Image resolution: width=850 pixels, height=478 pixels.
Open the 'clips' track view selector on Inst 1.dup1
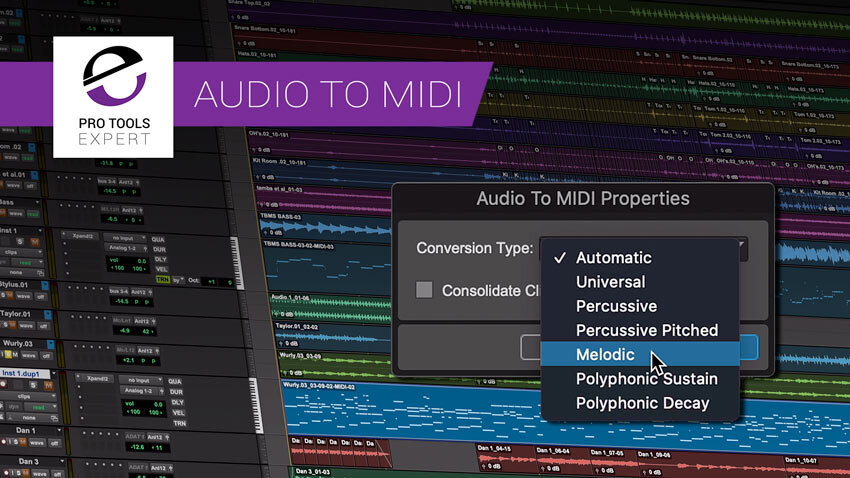point(28,396)
